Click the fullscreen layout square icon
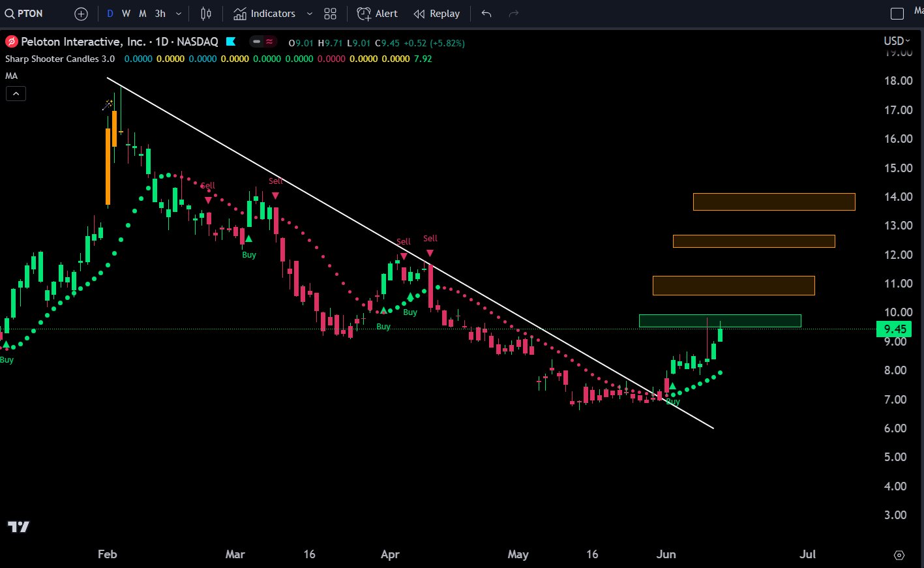Screen dimensions: 924x568 [897, 14]
